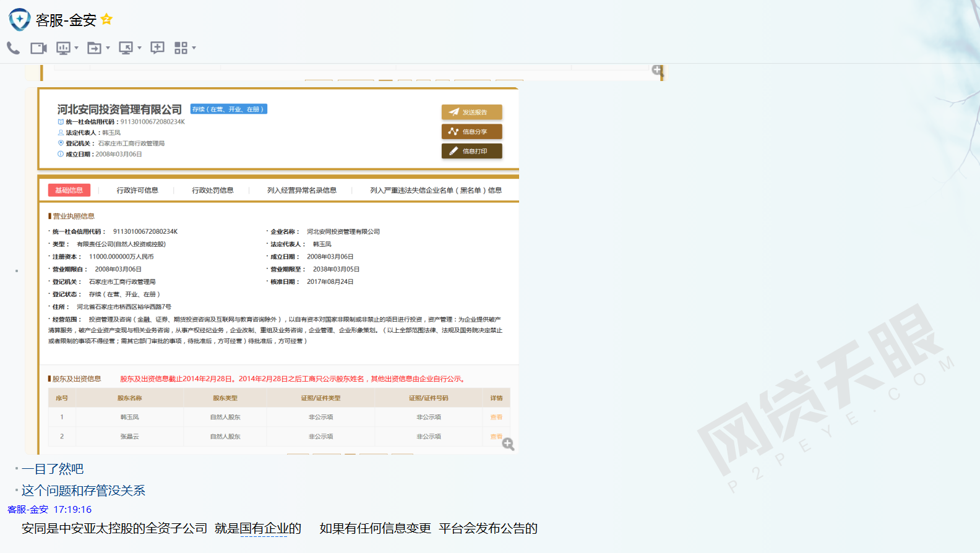Toggle the yellow star favorite icon
The height and width of the screenshot is (553, 980).
(x=106, y=19)
